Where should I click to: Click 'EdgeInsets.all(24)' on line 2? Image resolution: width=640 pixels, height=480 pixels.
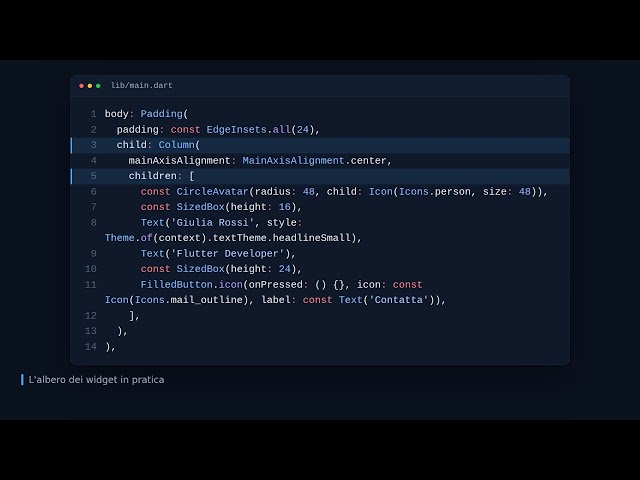click(x=260, y=129)
